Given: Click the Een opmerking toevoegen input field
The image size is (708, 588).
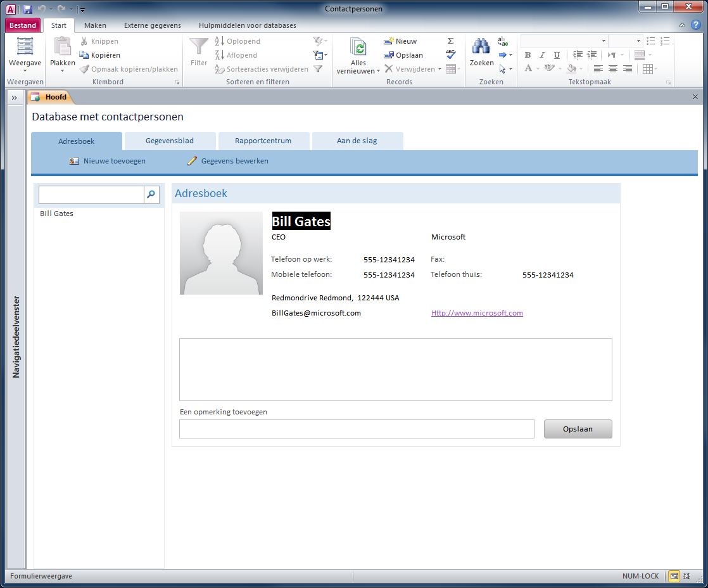Looking at the screenshot, I should pyautogui.click(x=357, y=429).
